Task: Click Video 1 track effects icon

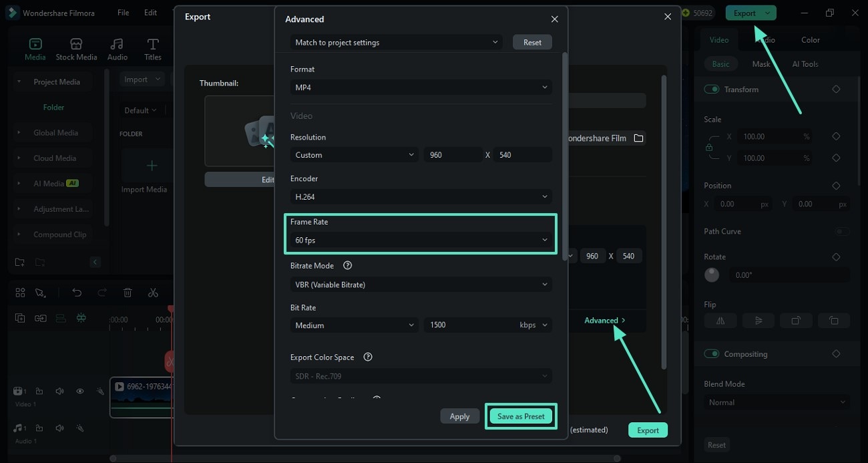Action: pyautogui.click(x=100, y=392)
